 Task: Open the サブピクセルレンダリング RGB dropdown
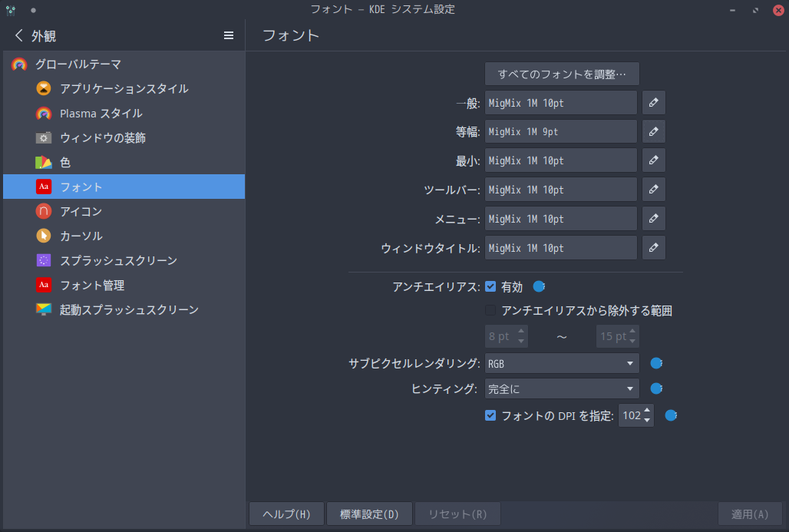562,363
